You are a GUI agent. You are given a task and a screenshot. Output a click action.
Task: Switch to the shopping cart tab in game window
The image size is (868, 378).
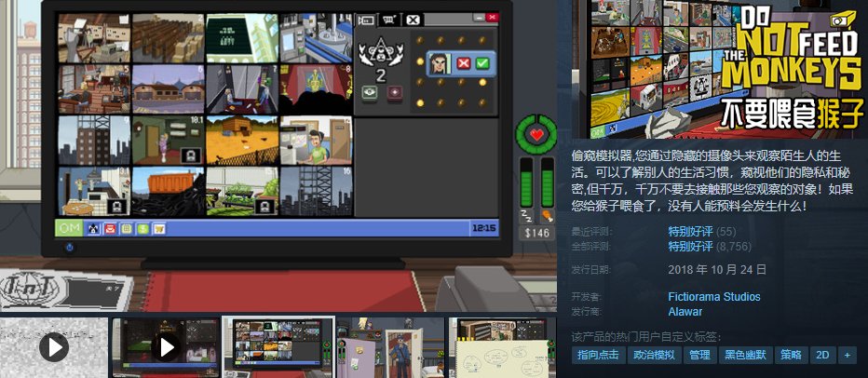pyautogui.click(x=389, y=20)
